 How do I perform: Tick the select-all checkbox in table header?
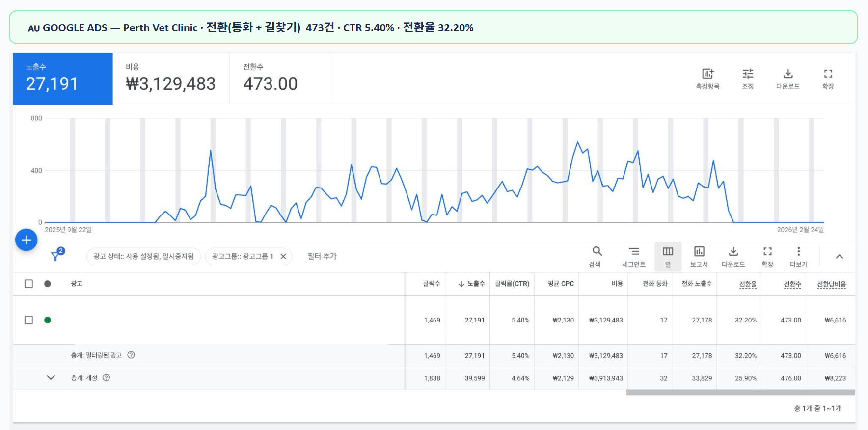(x=29, y=284)
